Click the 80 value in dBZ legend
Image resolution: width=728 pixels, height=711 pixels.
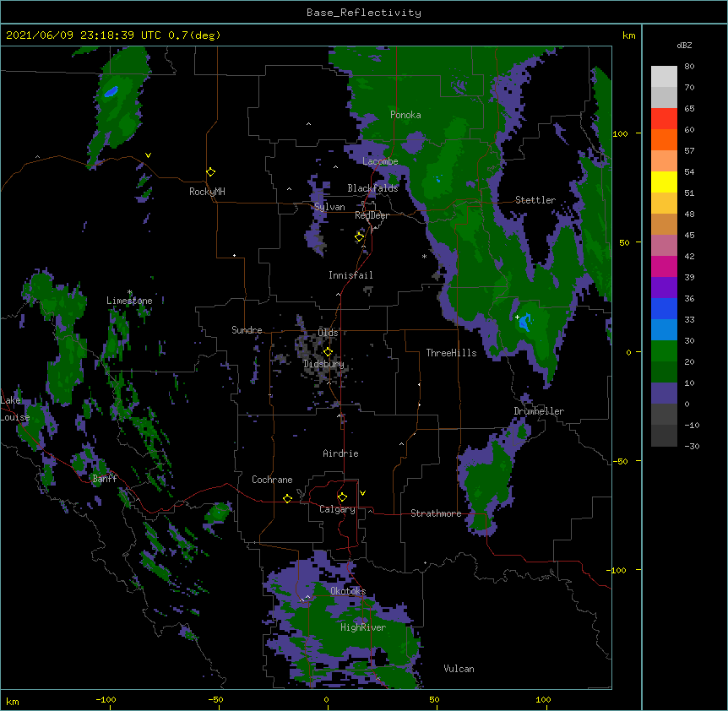689,67
